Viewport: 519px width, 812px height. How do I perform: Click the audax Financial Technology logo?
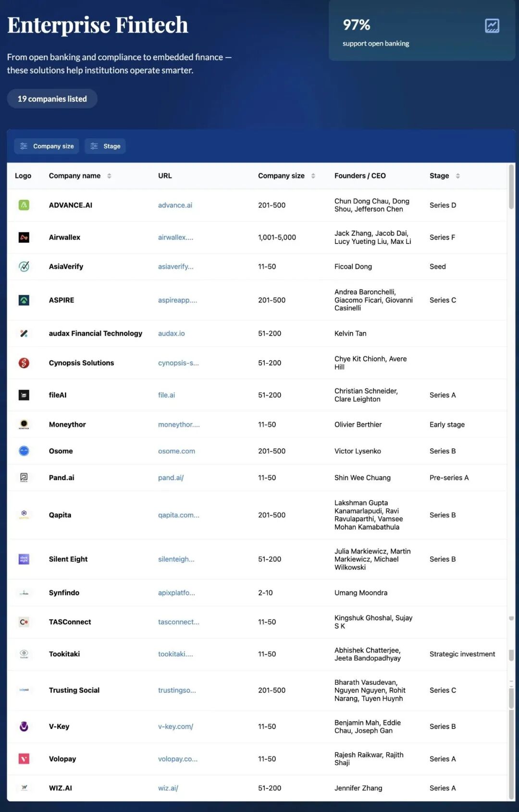click(x=24, y=333)
